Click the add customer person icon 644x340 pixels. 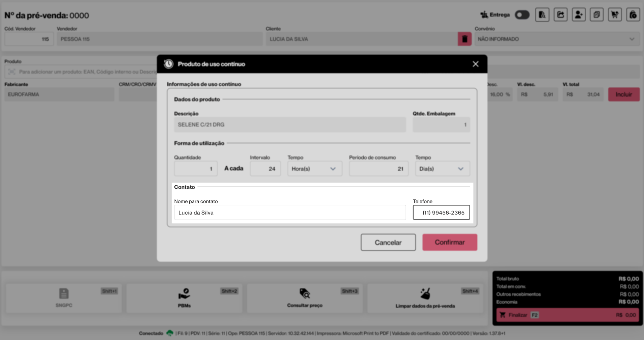point(579,15)
